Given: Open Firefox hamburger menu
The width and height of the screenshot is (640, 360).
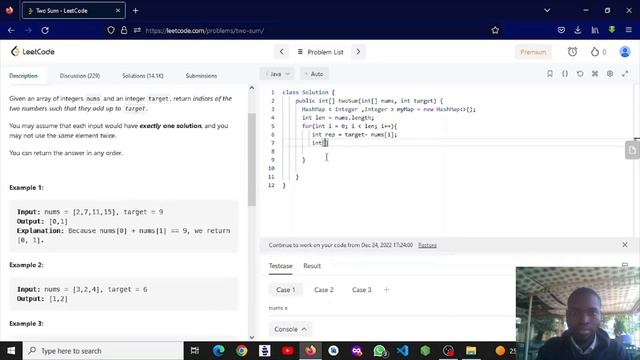Looking at the screenshot, I should coord(629,30).
